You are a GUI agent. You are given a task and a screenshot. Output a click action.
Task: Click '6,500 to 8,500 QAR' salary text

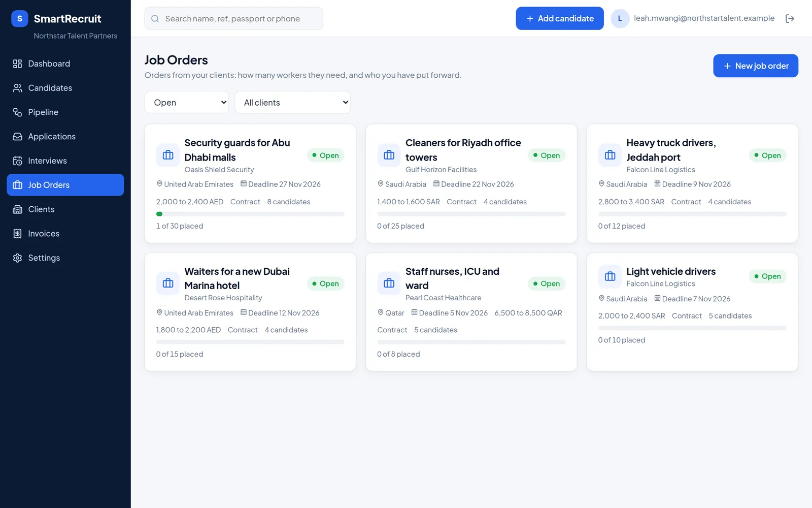click(x=528, y=313)
